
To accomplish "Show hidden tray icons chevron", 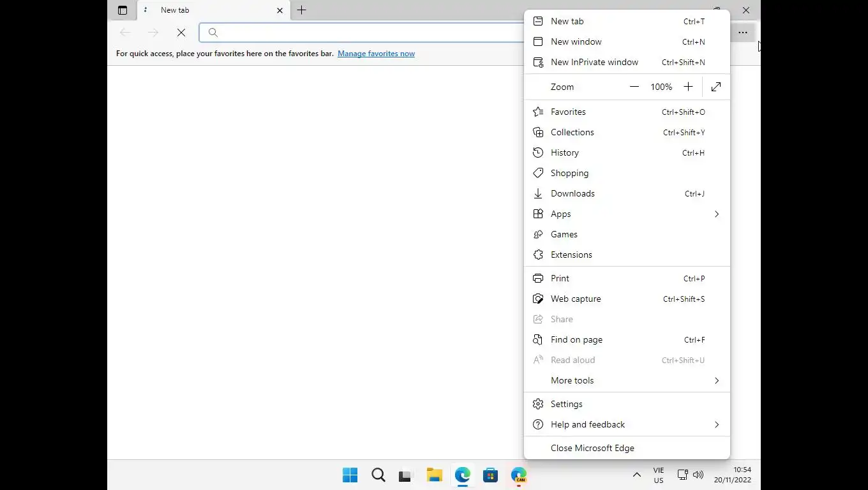I will (636, 475).
